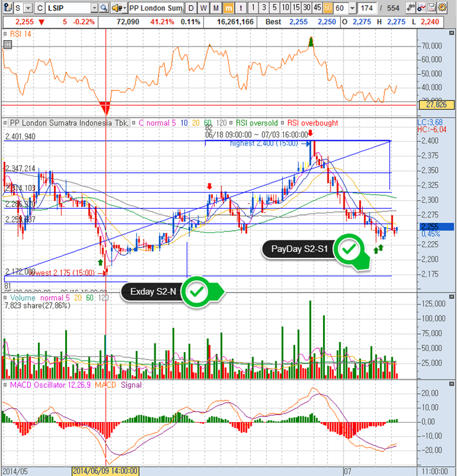Image resolution: width=457 pixels, height=476 pixels.
Task: Expand the interval value 60 dropdown
Action: point(352,8)
